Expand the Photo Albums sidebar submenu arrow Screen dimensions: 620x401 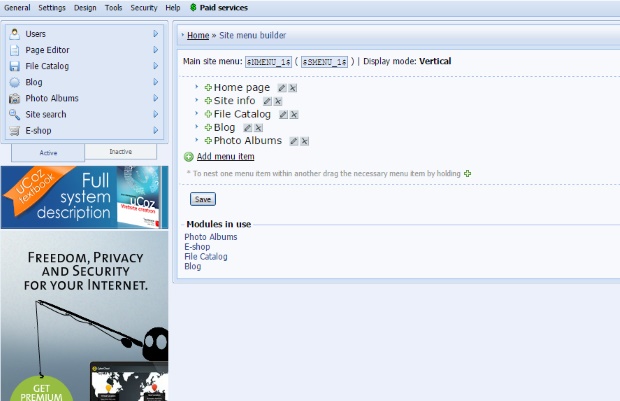(x=156, y=98)
